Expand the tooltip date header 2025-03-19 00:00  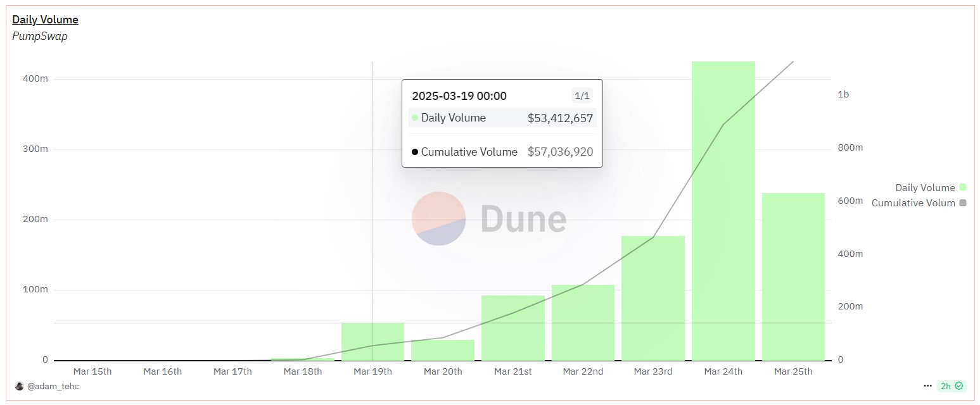coord(460,96)
